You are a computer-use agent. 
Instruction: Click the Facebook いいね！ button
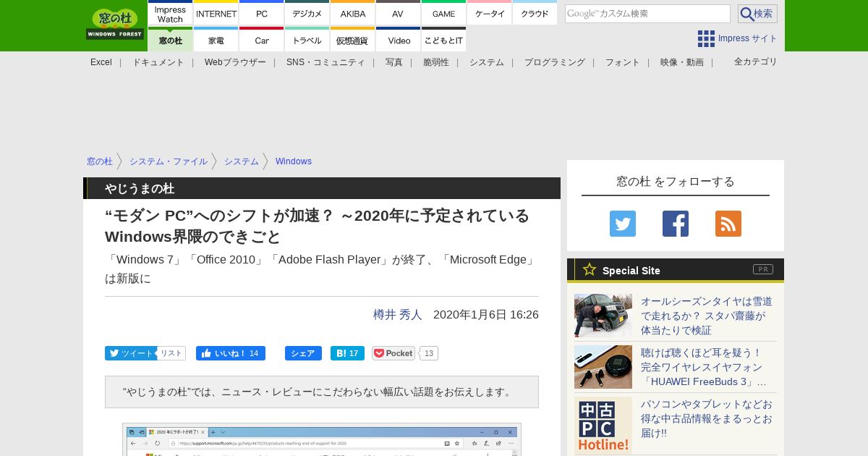231,353
